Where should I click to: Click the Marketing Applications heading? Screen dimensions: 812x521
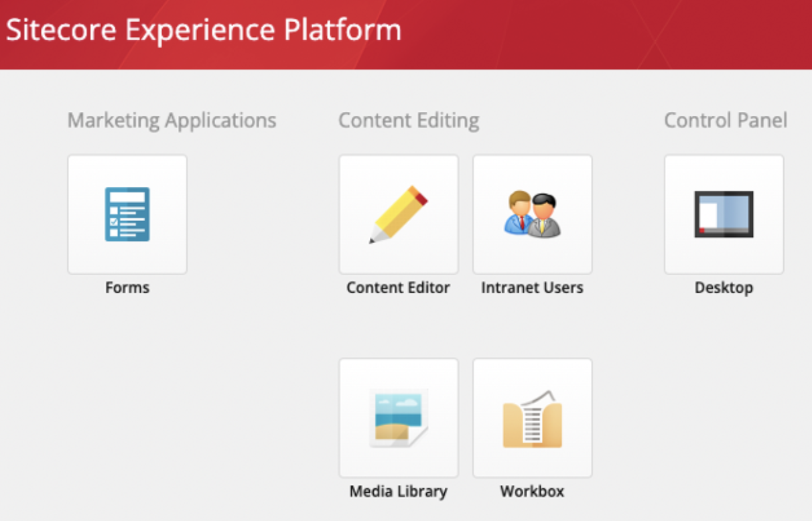tap(172, 121)
